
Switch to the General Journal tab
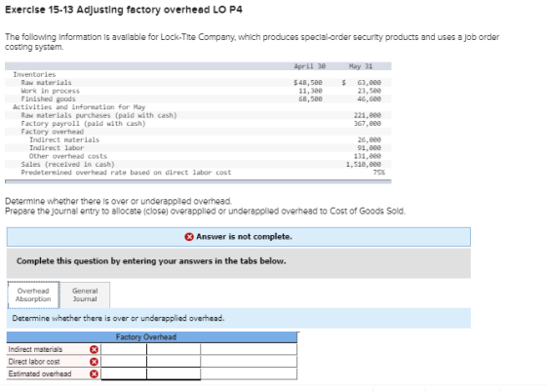tap(86, 294)
